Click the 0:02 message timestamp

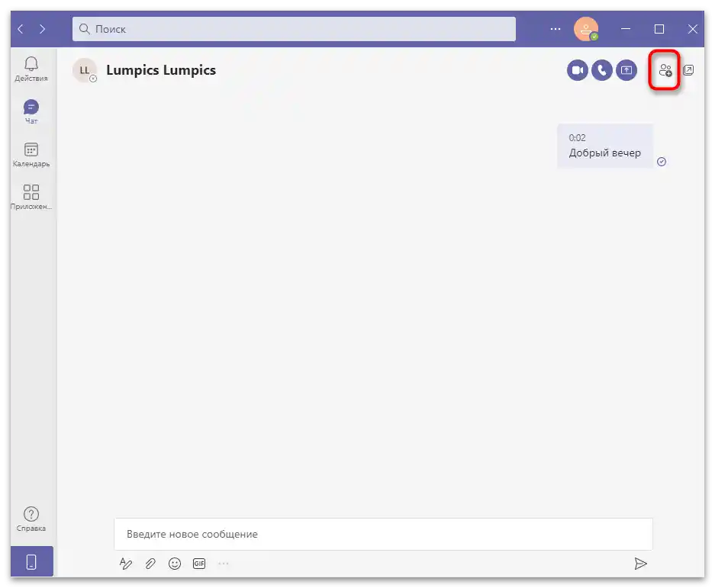point(577,137)
